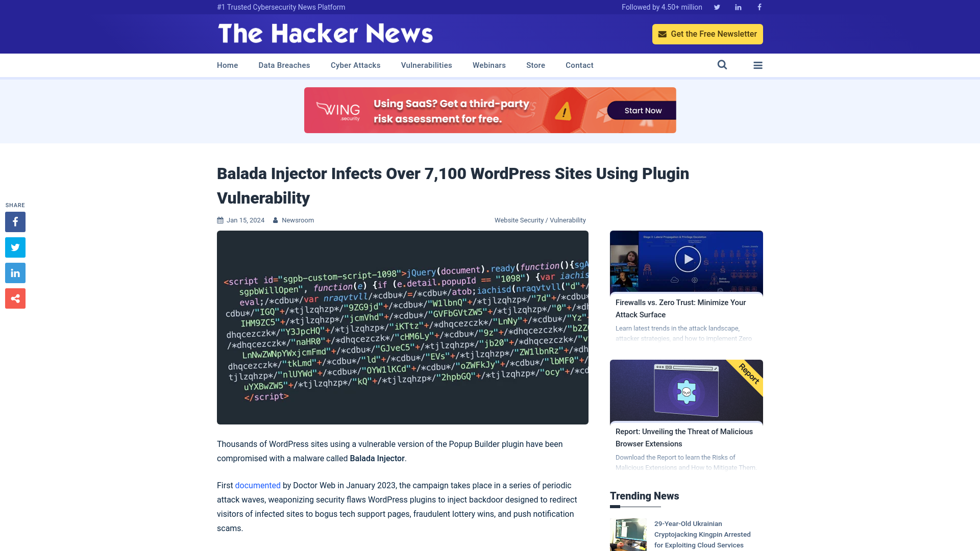Click the Facebook icon in site header

pyautogui.click(x=759, y=7)
